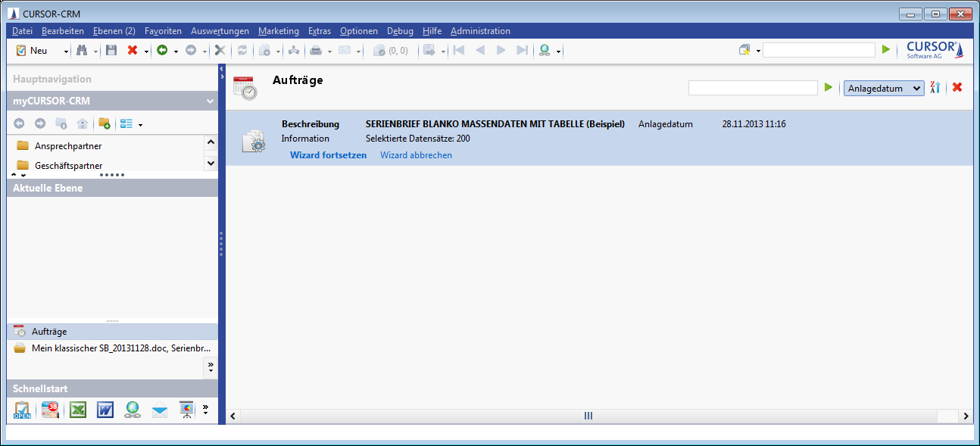Click the envelope mail icon in Schnellstart

159,410
